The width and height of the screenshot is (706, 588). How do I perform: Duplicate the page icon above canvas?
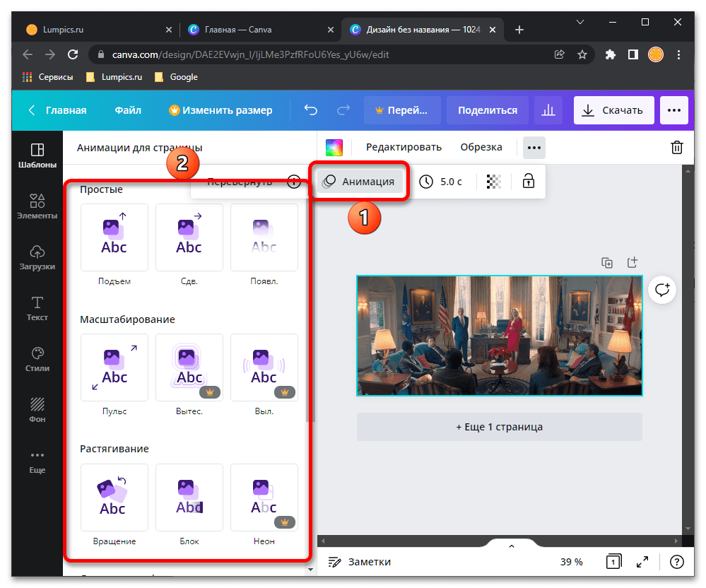607,262
